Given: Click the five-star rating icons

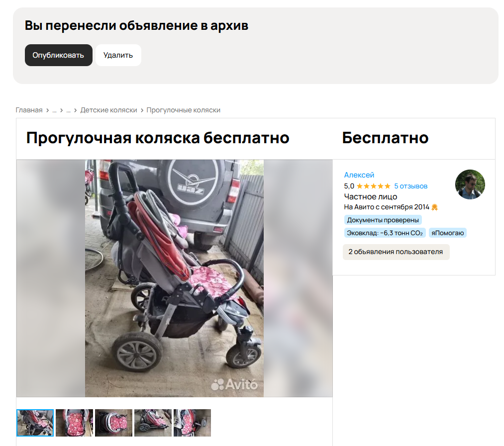Looking at the screenshot, I should (374, 186).
